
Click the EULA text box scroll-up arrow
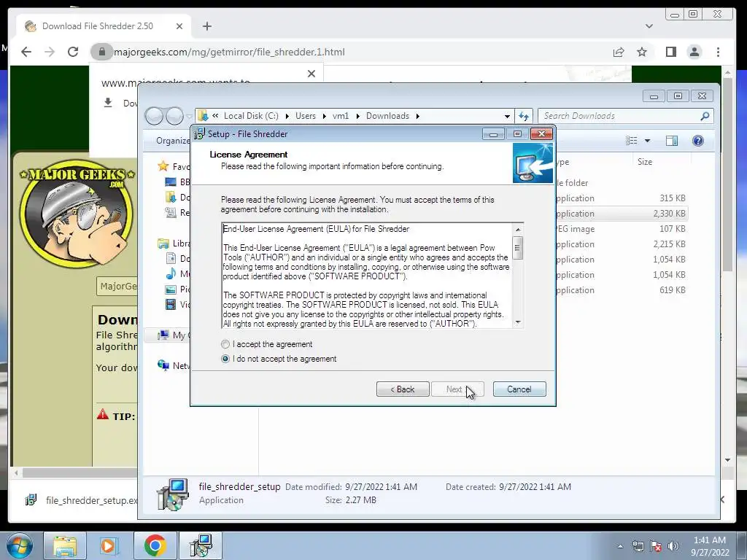pyautogui.click(x=518, y=230)
